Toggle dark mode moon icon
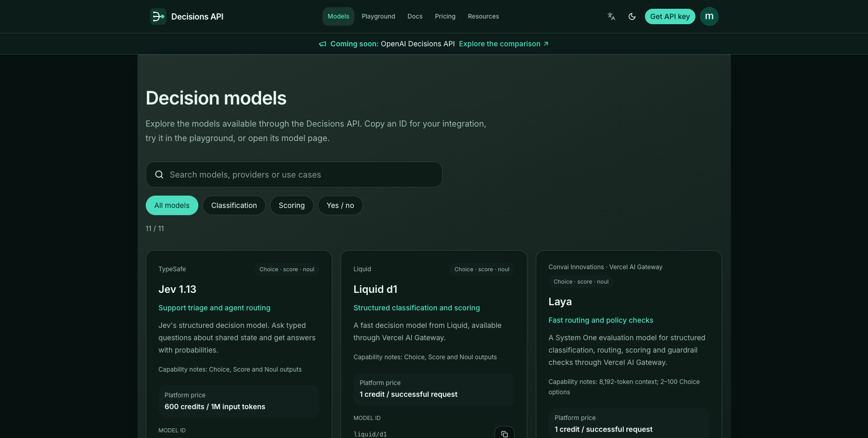The width and height of the screenshot is (868, 438). point(632,16)
